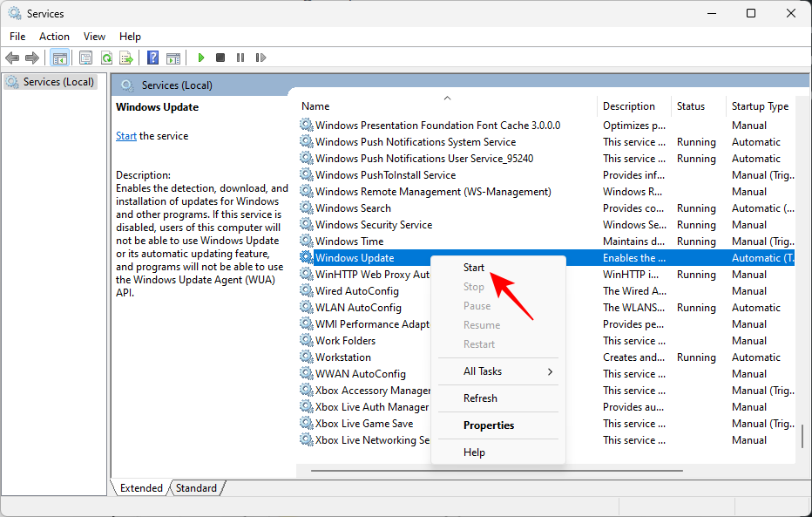Viewport: 812px width, 517px height.
Task: Open the View menu
Action: (x=94, y=37)
